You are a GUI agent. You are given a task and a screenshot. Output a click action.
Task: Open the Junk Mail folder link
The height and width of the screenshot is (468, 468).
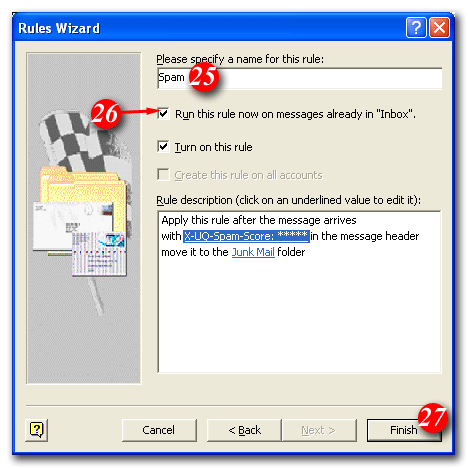point(253,252)
